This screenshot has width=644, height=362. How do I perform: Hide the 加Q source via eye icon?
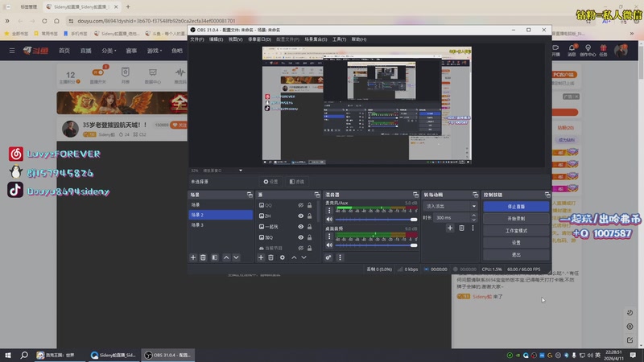(300, 237)
